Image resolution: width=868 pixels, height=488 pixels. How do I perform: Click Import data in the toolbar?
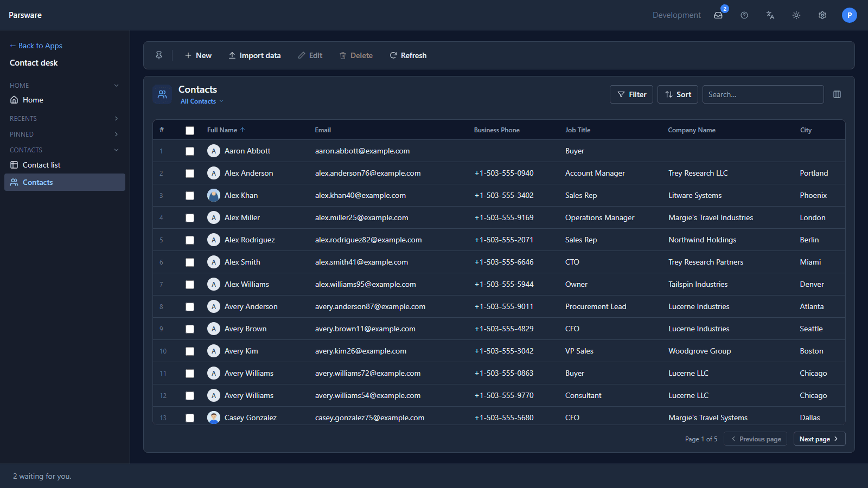[254, 55]
